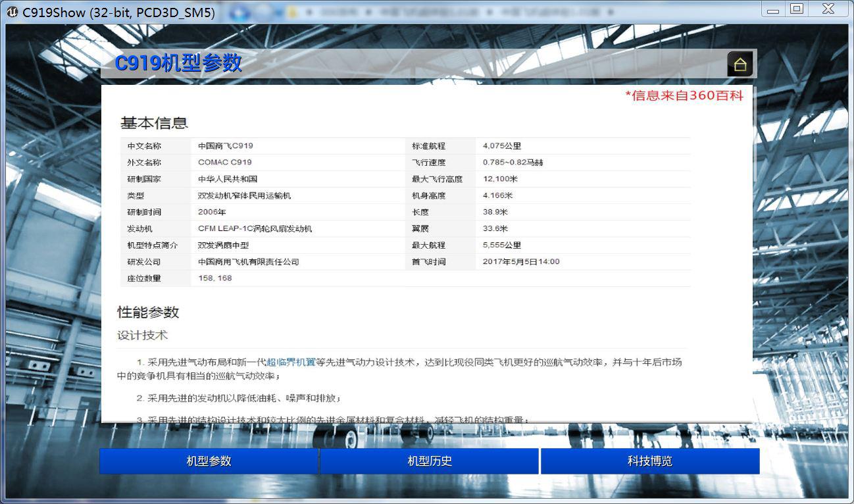
Task: Click the paragraph starting 2. 采用先进的发动机
Action: (x=239, y=398)
